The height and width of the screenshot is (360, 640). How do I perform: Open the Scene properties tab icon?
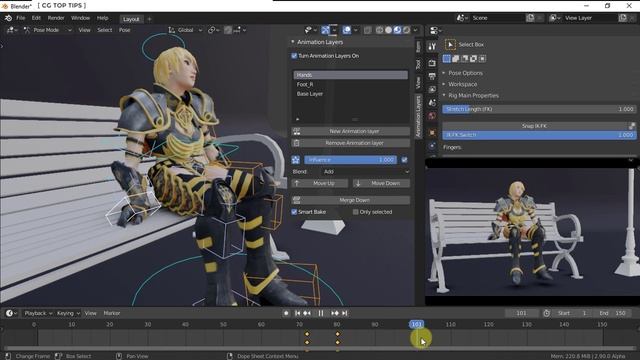432,103
